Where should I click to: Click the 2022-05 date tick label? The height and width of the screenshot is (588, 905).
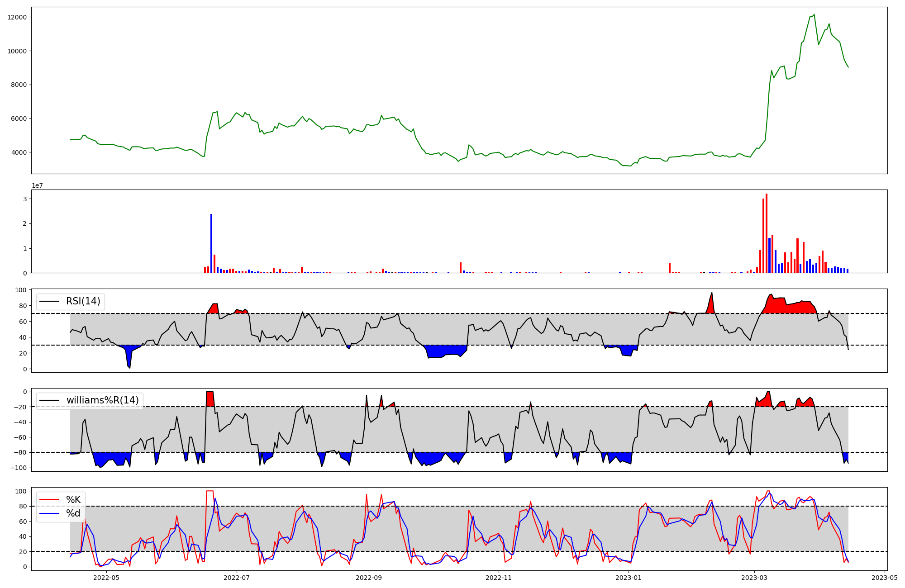click(106, 578)
